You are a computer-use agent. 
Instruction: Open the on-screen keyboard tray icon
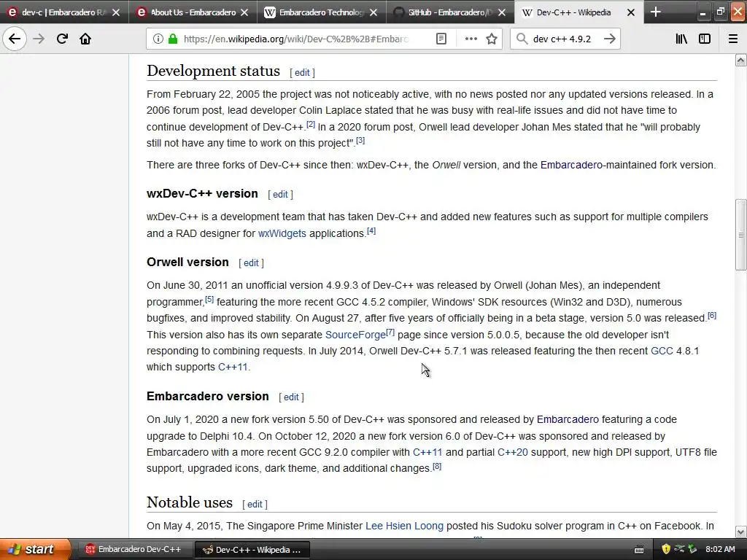click(x=639, y=550)
